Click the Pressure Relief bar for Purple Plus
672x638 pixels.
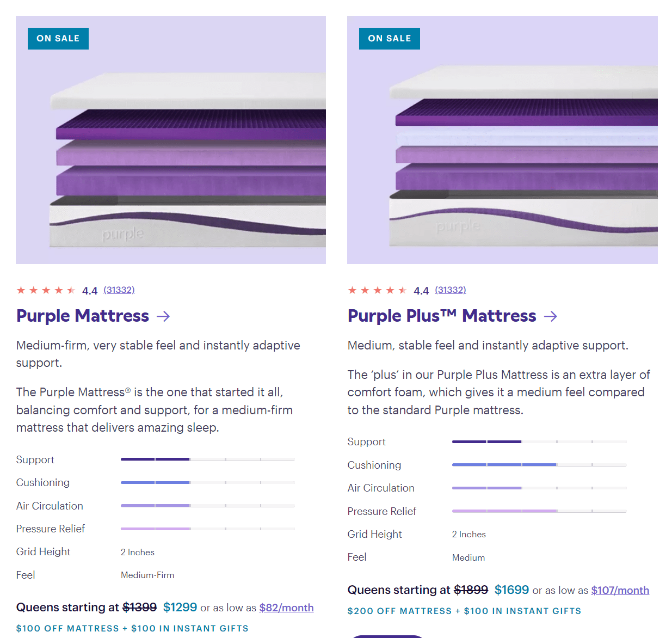(539, 511)
